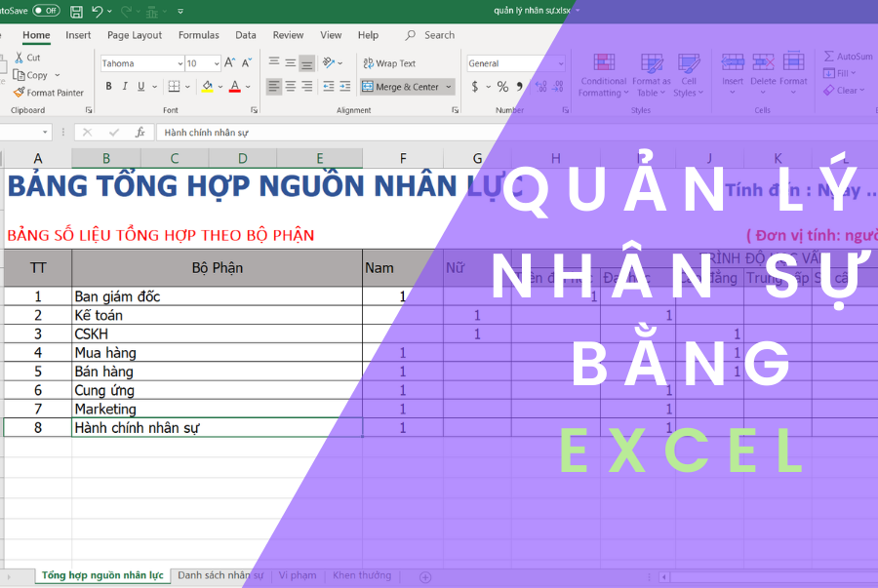Toggle Wrap Text

[389, 63]
